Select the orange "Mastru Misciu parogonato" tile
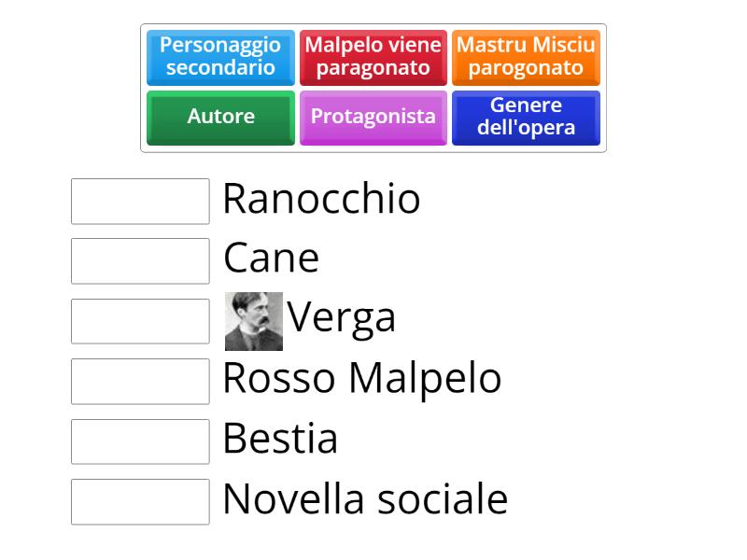This screenshot has width=747, height=560. [x=526, y=58]
